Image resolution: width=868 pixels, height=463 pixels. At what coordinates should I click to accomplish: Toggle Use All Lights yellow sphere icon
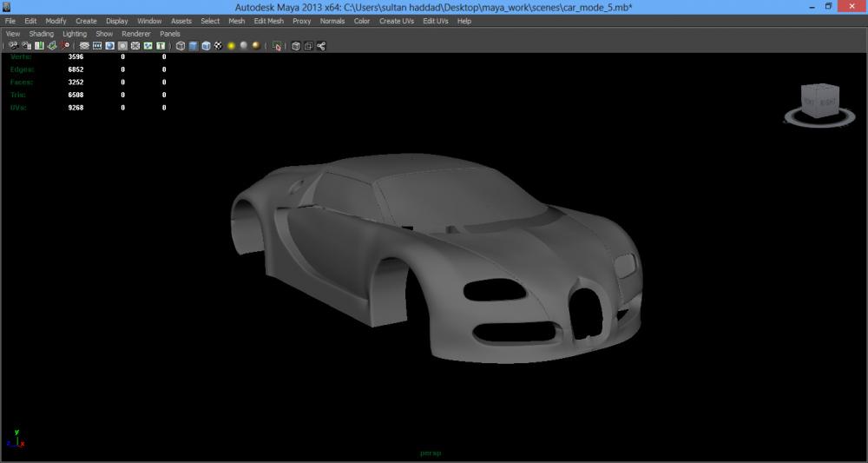pyautogui.click(x=232, y=46)
